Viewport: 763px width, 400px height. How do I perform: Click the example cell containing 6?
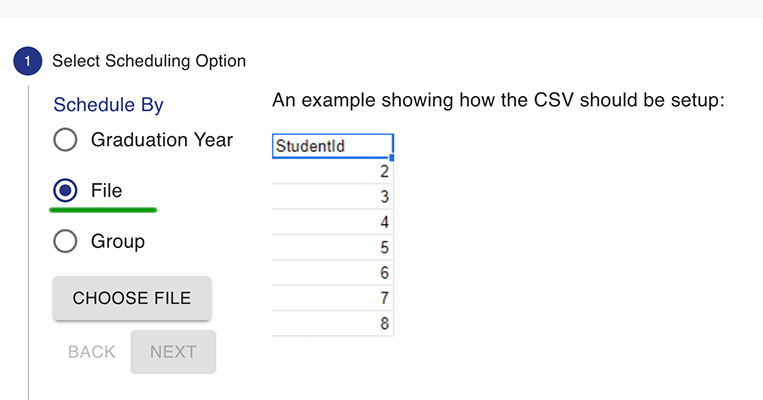(332, 273)
